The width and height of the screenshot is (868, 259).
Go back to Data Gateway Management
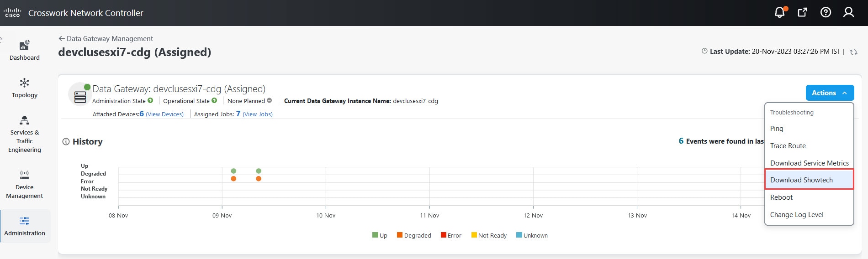pyautogui.click(x=106, y=39)
